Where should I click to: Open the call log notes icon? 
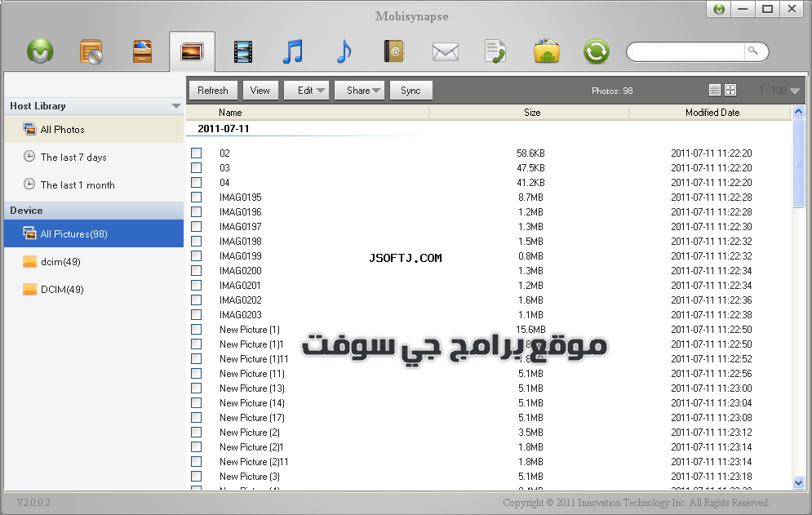point(495,51)
